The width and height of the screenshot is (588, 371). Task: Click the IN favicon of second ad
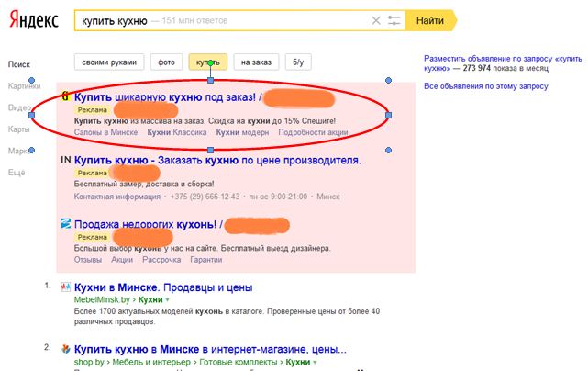[x=66, y=160]
